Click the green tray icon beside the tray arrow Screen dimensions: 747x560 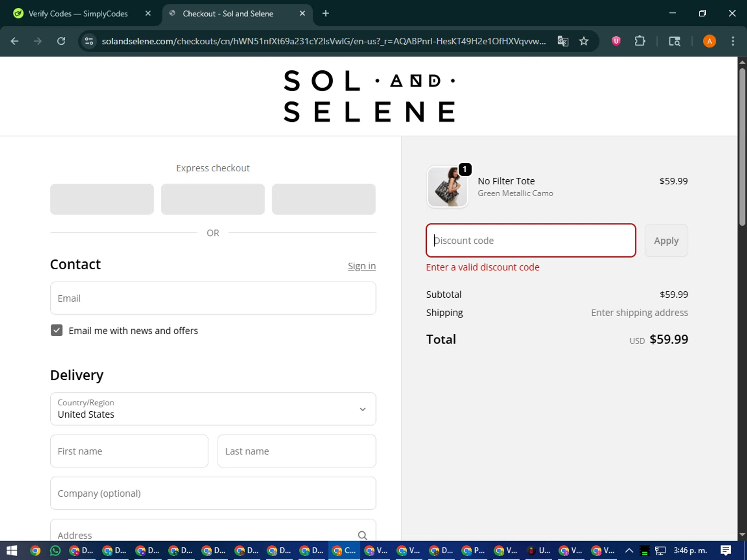644,550
